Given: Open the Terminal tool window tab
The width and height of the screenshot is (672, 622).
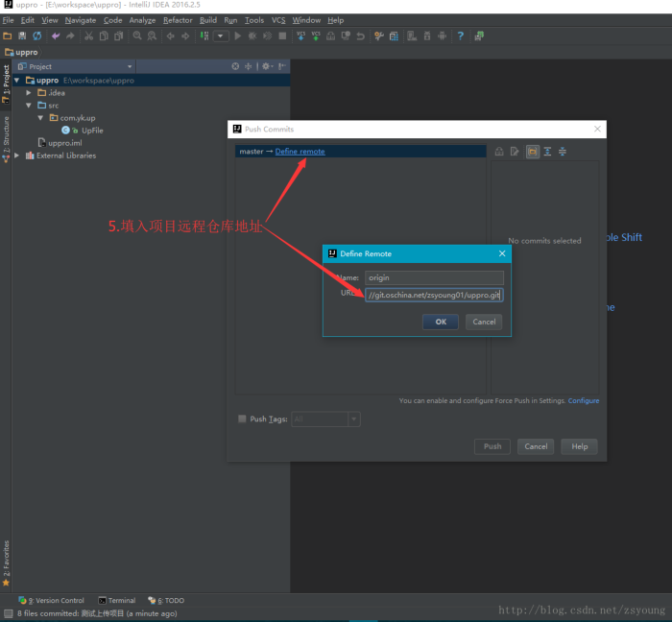Looking at the screenshot, I should [x=117, y=600].
